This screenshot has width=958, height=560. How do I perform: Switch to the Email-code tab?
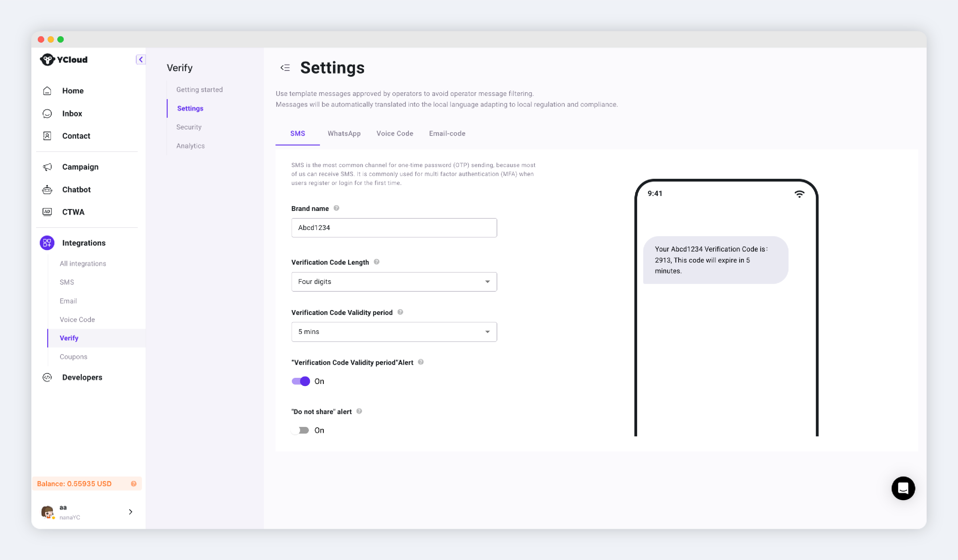(x=447, y=133)
